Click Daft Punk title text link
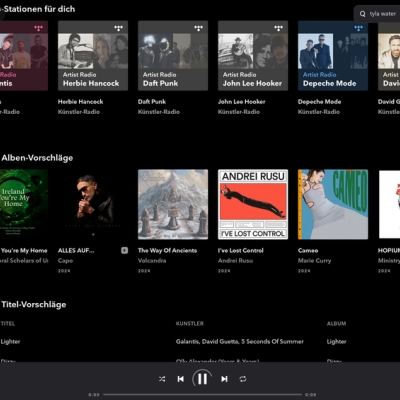The width and height of the screenshot is (400, 400). pos(152,102)
